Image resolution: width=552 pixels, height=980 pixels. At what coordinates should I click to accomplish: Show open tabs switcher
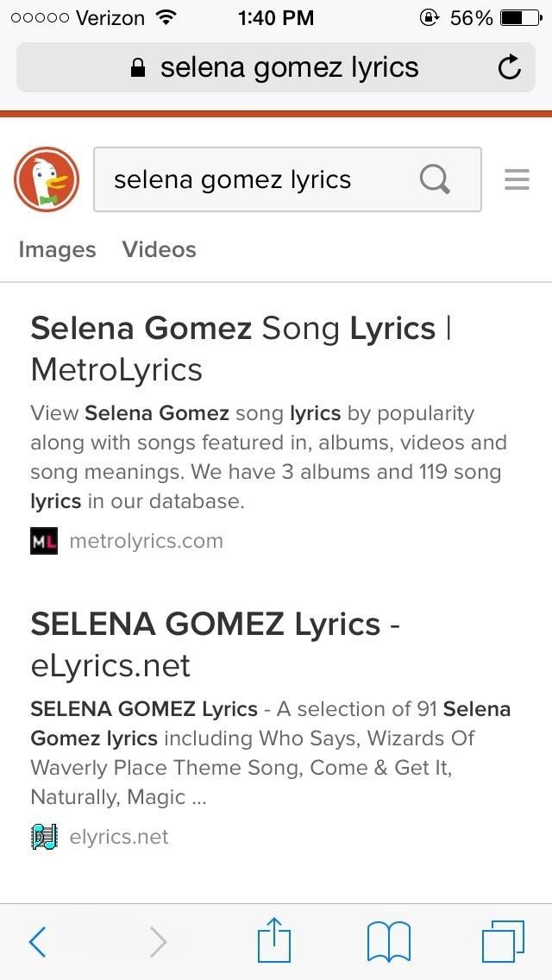click(x=503, y=941)
